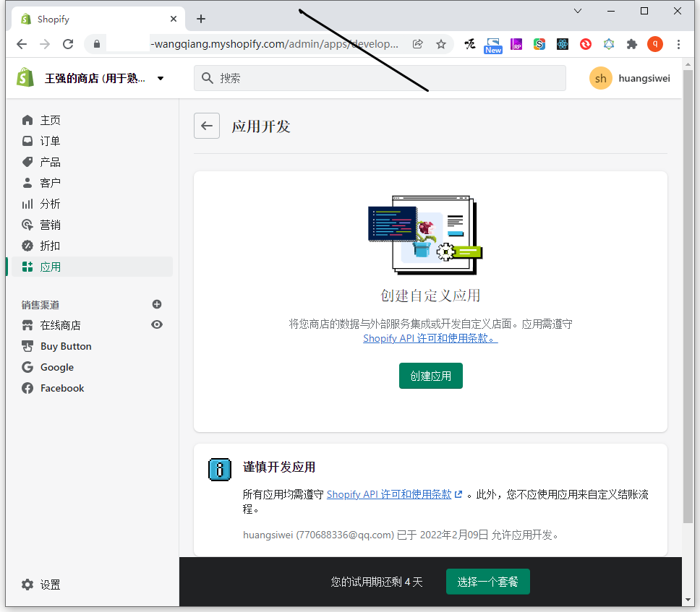Add a sales channel with plus icon
Screen dimensions: 700x612
tap(157, 304)
